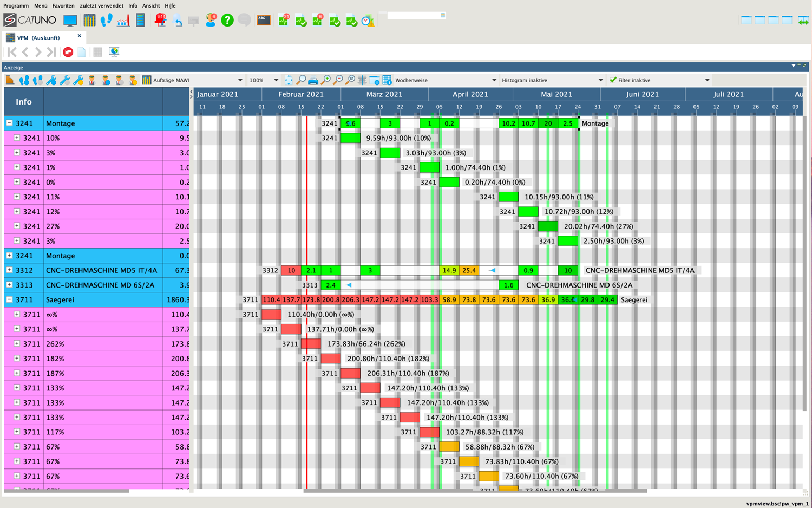812x508 pixels.
Task: Open the print preview icon in the Anzeige toolbar
Action: [x=313, y=80]
